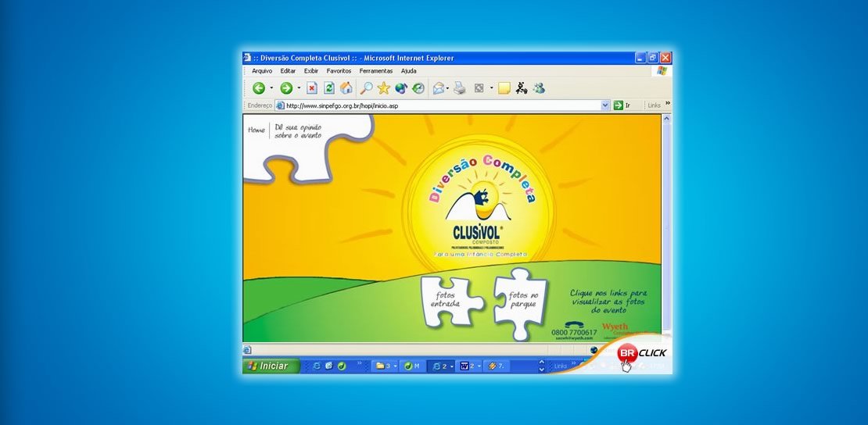Open the Ferramentas menu

pos(376,71)
